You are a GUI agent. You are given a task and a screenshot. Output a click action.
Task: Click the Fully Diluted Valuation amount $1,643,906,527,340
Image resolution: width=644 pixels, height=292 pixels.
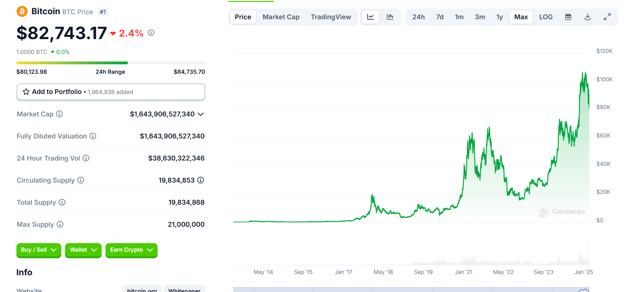coord(172,136)
